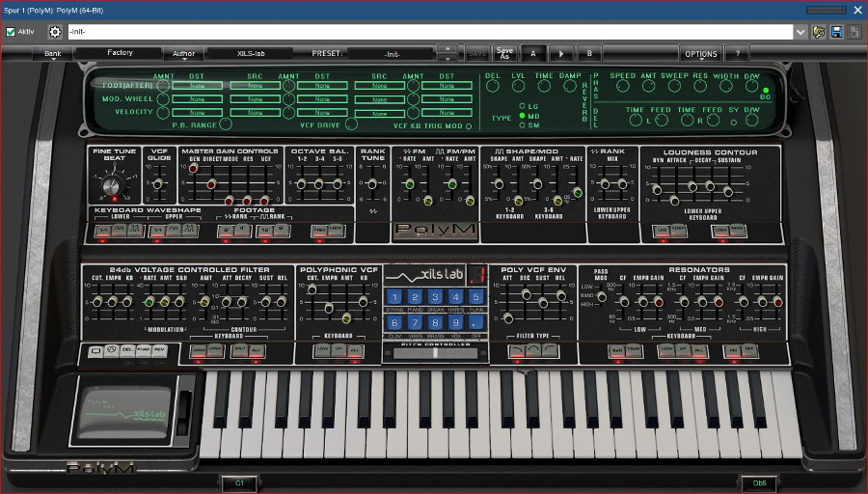The width and height of the screenshot is (868, 494).
Task: Select Lower keyboard sawtooth waveshape button
Action: coord(102,231)
